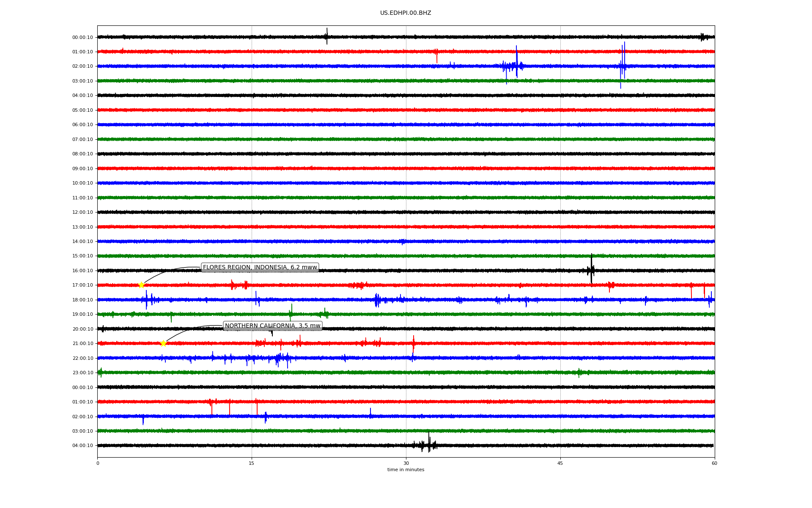Click the black burst on the bottom 04:00:10 trace

pos(428,444)
